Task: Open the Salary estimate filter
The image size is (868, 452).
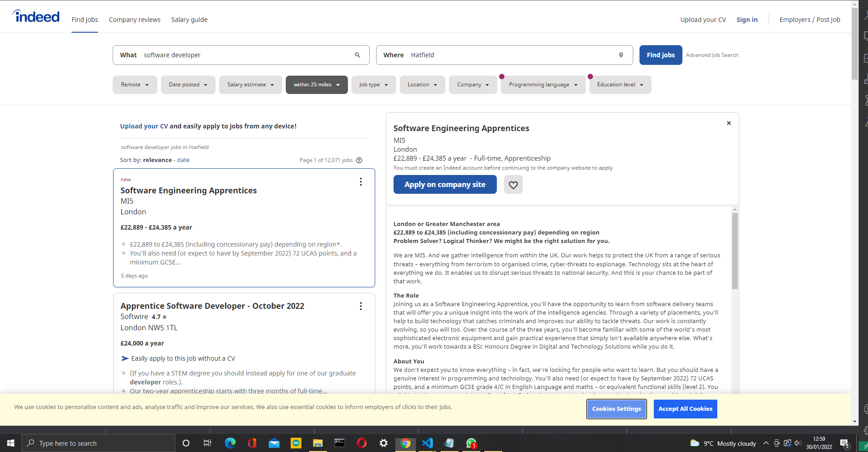Action: (250, 85)
